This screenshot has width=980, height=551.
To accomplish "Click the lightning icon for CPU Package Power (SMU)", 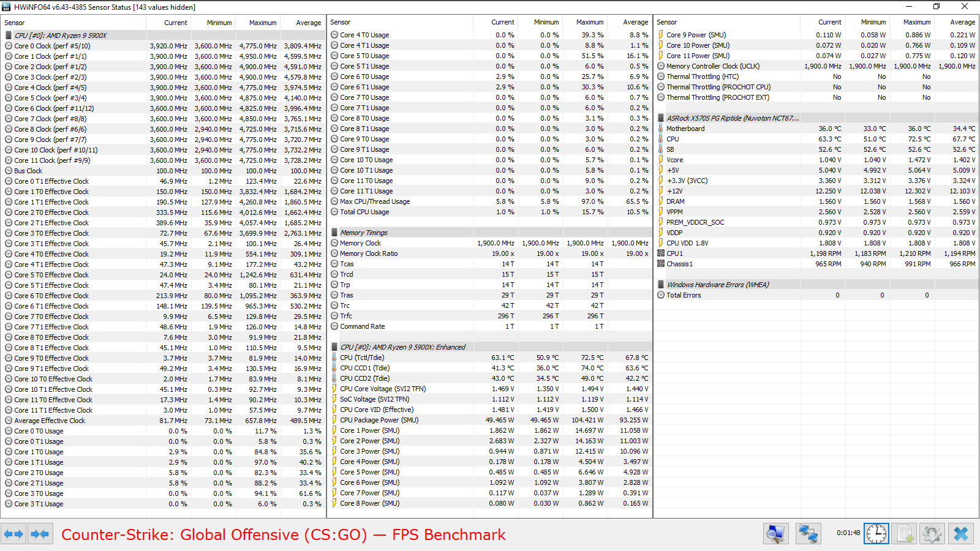I will click(334, 420).
